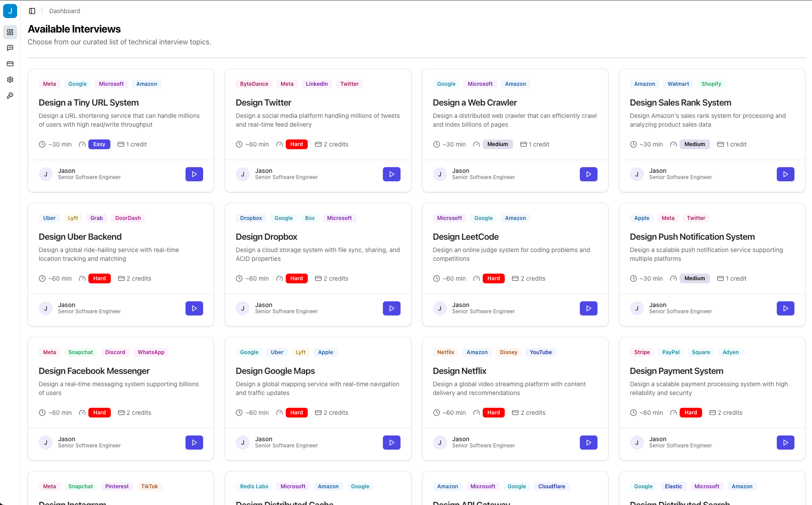Viewport: 812px width, 505px height.
Task: Click the Jason avatar on Web Crawler card
Action: [x=440, y=174]
